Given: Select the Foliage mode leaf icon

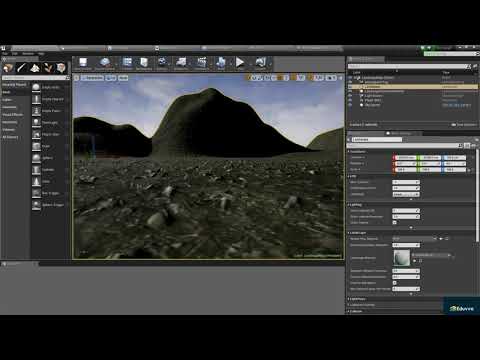Looking at the screenshot, I should coord(48,68).
